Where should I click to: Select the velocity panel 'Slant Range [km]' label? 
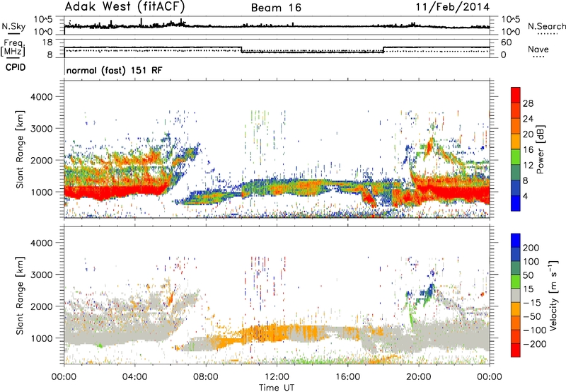(x=20, y=296)
